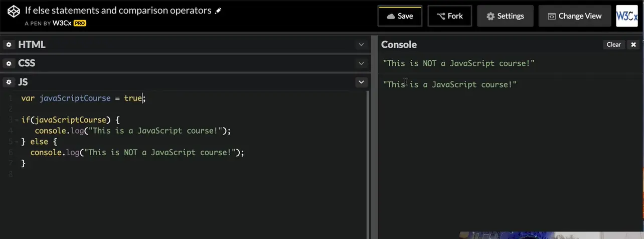Fold the if block on line 3

pos(16,120)
